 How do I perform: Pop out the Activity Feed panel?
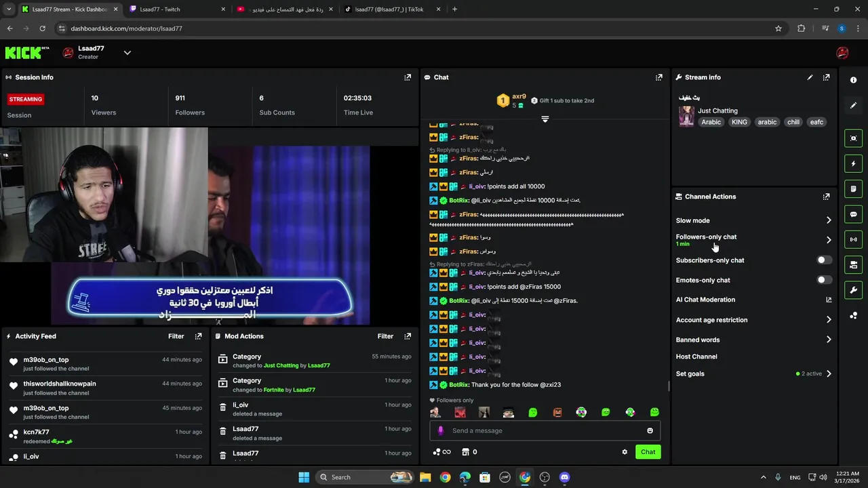click(x=198, y=336)
